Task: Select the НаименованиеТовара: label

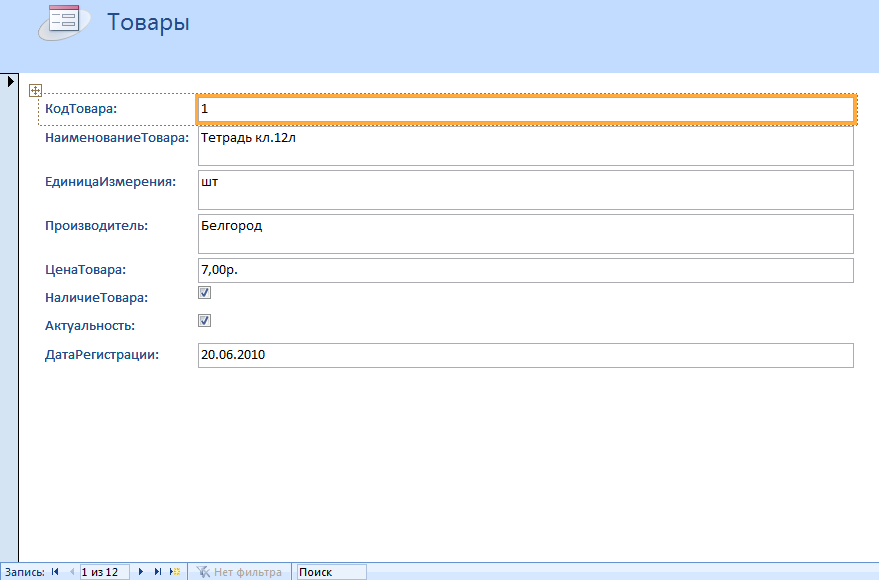Action: click(x=117, y=138)
